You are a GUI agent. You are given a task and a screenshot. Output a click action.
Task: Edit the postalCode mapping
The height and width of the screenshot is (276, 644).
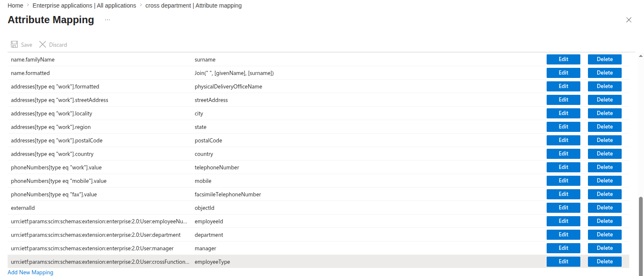(563, 140)
